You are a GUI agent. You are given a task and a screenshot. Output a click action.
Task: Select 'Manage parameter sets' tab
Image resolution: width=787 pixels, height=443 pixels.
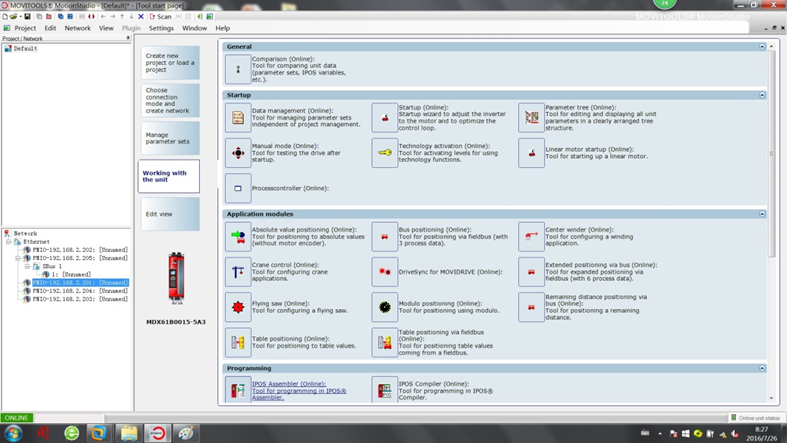pyautogui.click(x=169, y=138)
